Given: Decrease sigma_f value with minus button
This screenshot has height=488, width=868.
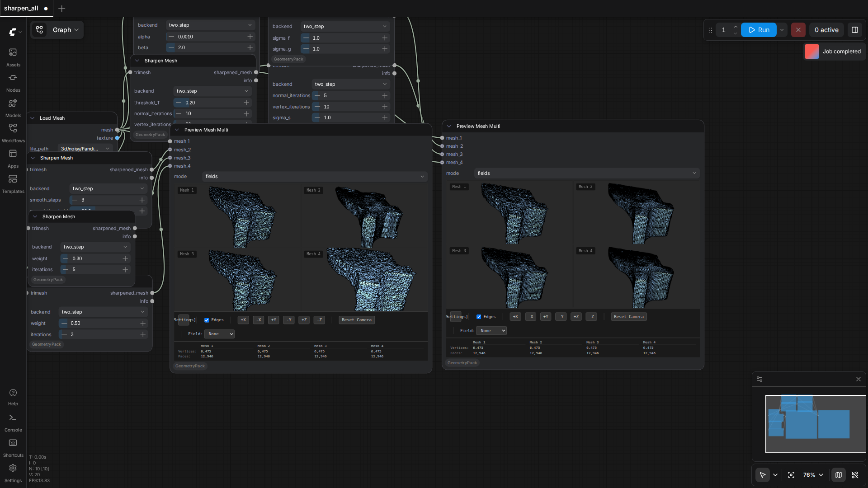Looking at the screenshot, I should (306, 38).
